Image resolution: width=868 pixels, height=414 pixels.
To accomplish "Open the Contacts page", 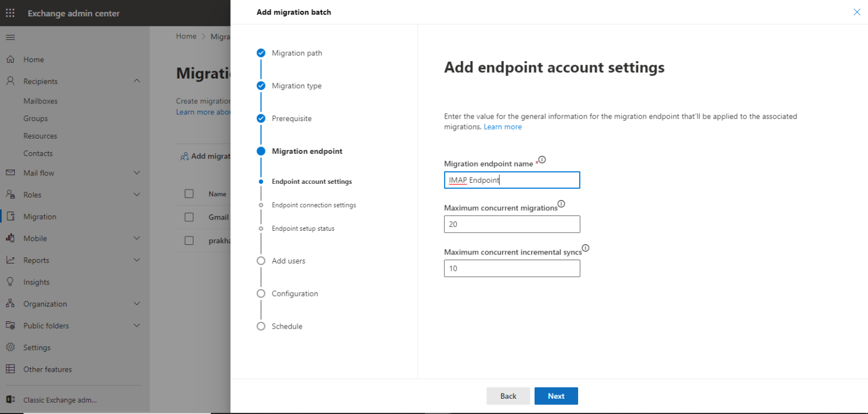I will click(38, 153).
